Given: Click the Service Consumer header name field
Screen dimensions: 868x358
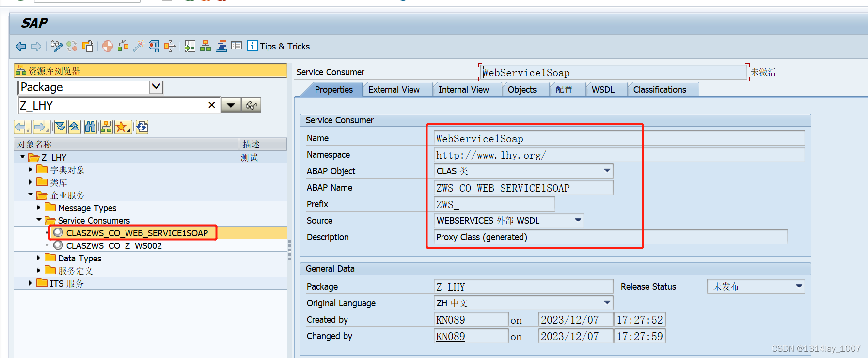Looking at the screenshot, I should coord(613,72).
